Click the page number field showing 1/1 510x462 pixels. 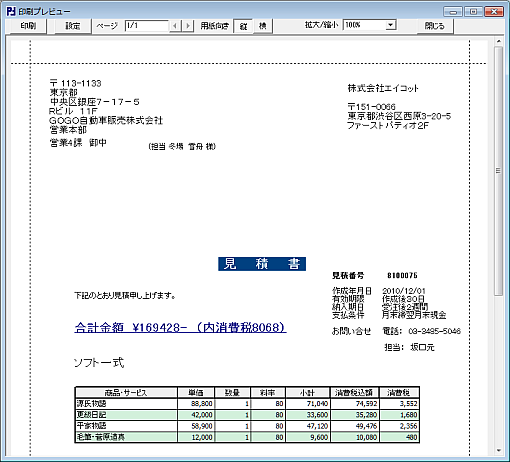(x=147, y=26)
